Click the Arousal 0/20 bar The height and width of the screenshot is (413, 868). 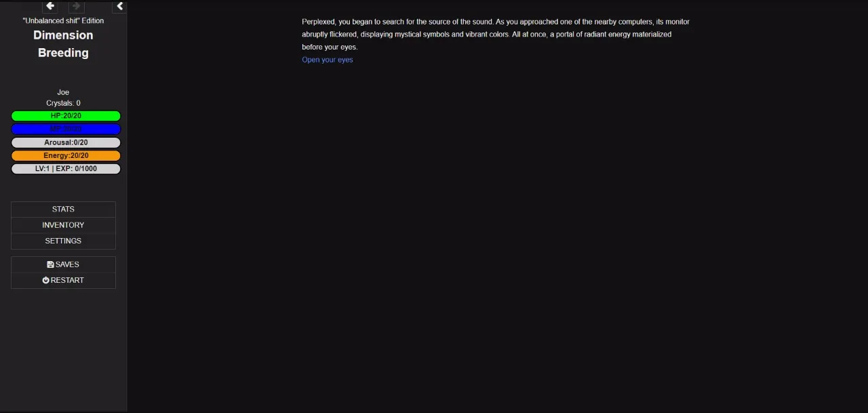coord(66,142)
